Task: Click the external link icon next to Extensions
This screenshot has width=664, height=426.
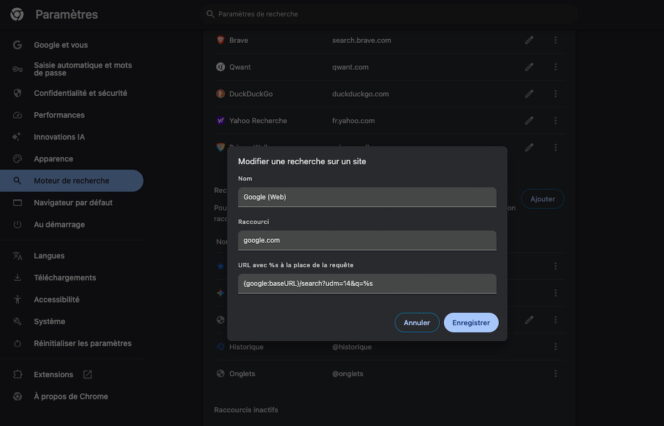Action: (88, 374)
